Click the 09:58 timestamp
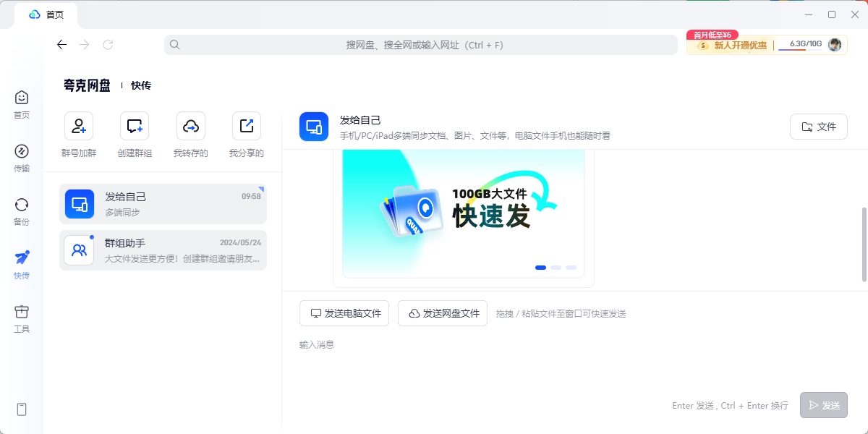The height and width of the screenshot is (434, 868). (251, 196)
